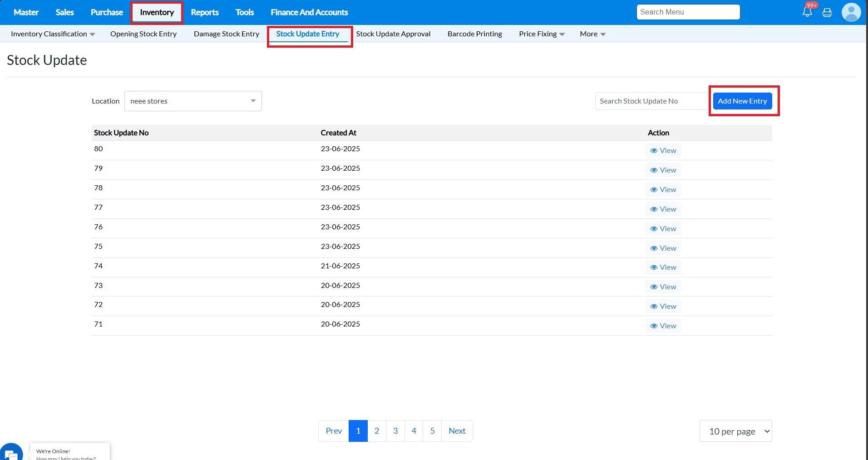868x460 pixels.
Task: Go to Next page of results
Action: coord(457,431)
